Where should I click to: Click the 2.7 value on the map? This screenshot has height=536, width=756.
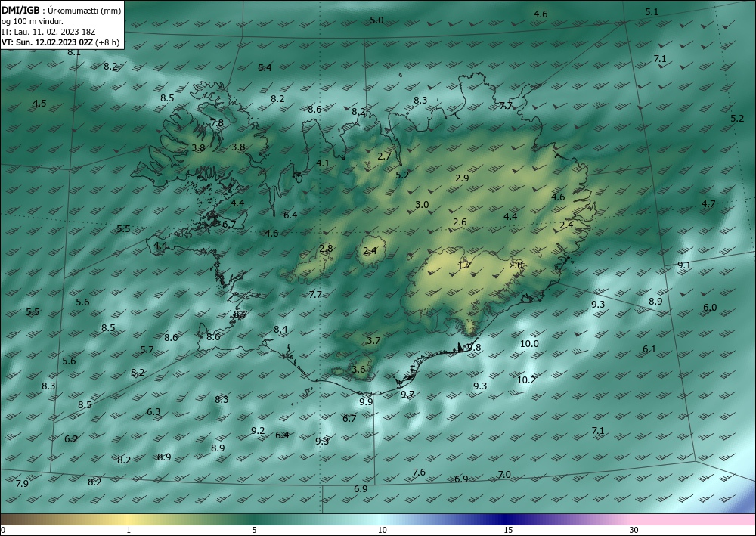(x=384, y=156)
